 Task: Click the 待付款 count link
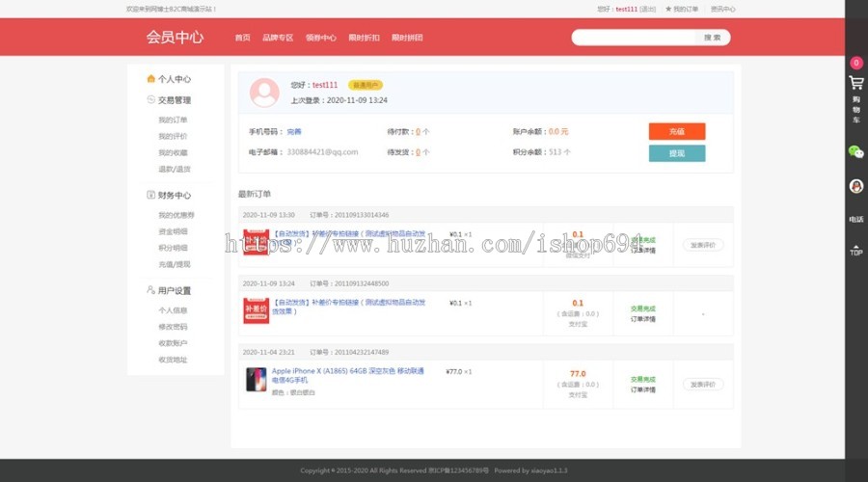point(418,132)
